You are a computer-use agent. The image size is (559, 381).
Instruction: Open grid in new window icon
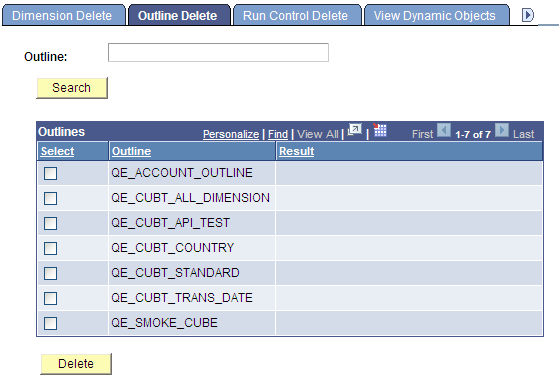coord(355,130)
